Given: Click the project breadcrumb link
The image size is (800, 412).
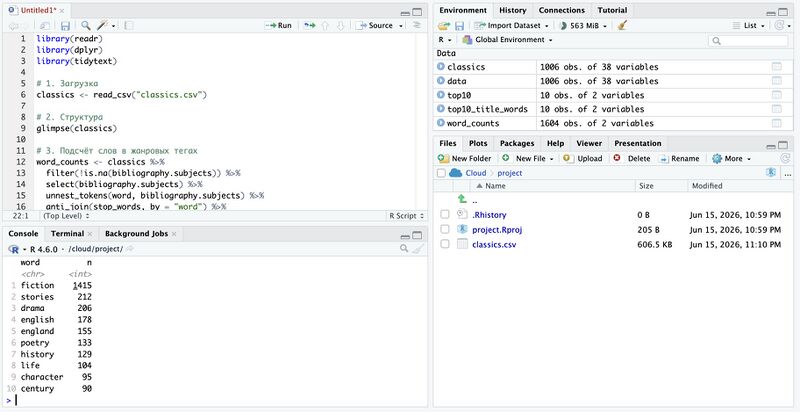Looking at the screenshot, I should [510, 173].
